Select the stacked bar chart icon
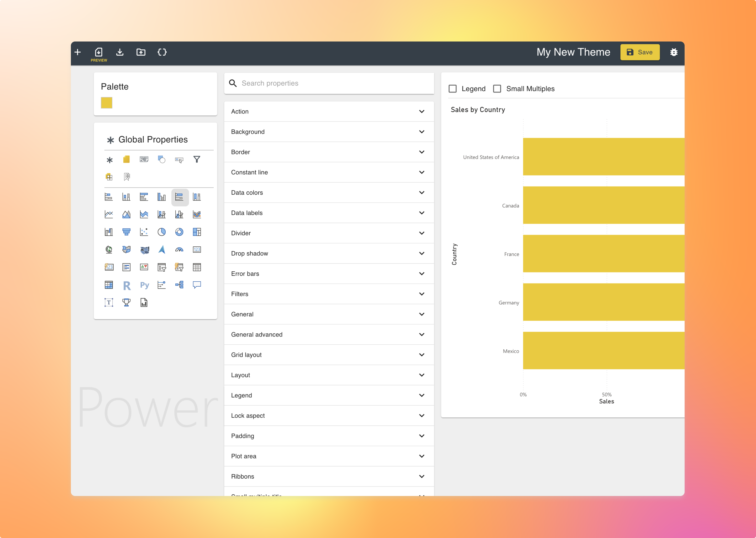This screenshot has width=756, height=538. pyautogui.click(x=109, y=197)
